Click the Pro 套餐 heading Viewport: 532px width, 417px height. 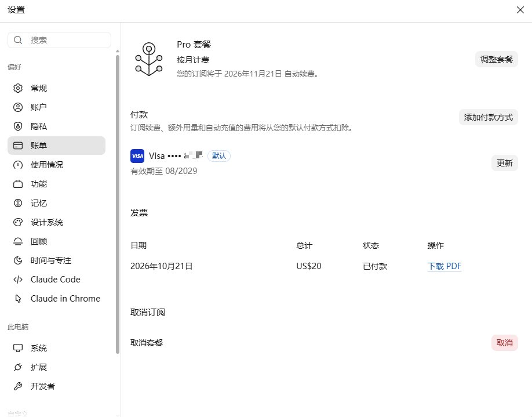coord(194,45)
